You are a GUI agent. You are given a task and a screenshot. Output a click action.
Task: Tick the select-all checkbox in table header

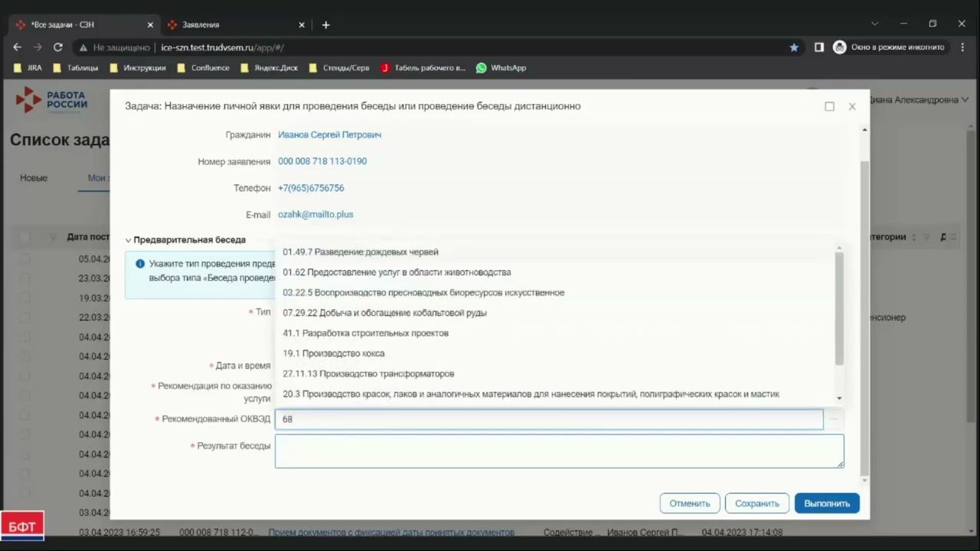24,237
